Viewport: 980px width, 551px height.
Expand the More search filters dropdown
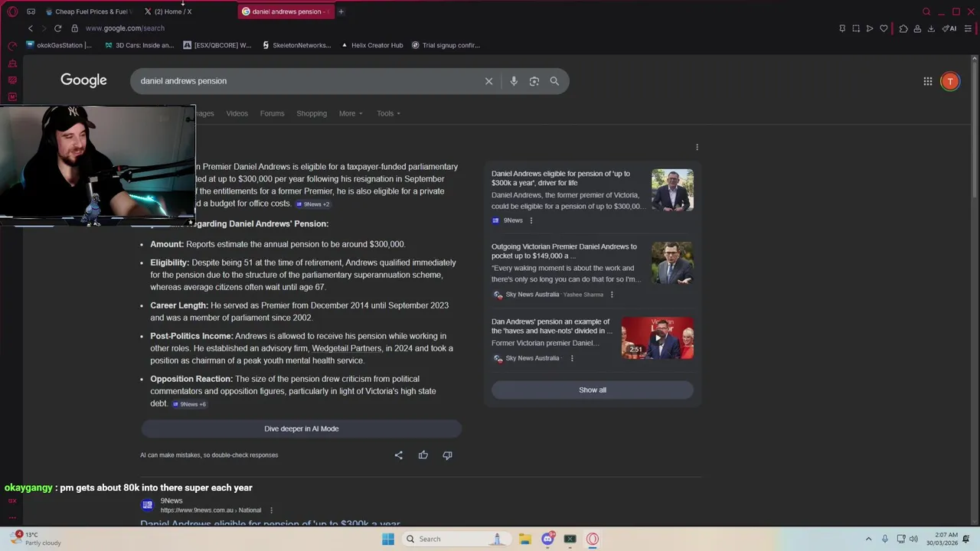(x=351, y=113)
